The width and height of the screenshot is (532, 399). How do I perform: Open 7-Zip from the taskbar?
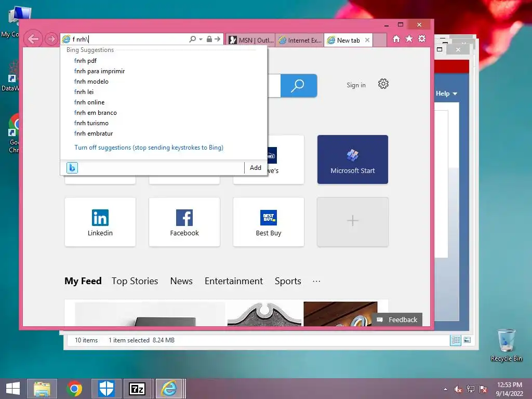pos(137,389)
